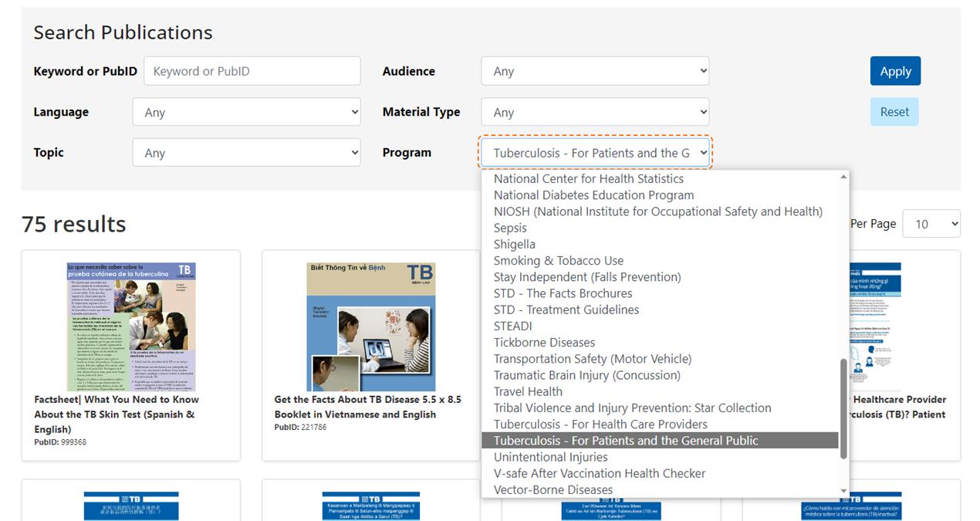Select Traumatic Brain Injury (Concussion) option
The height and width of the screenshot is (521, 980).
[x=660, y=375]
